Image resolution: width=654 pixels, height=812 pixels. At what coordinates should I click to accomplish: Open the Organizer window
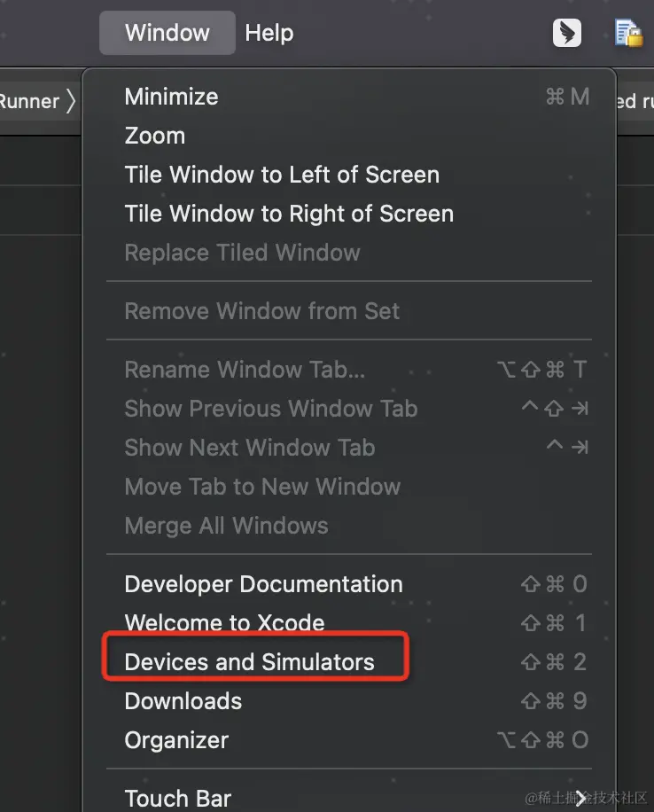[x=176, y=740]
